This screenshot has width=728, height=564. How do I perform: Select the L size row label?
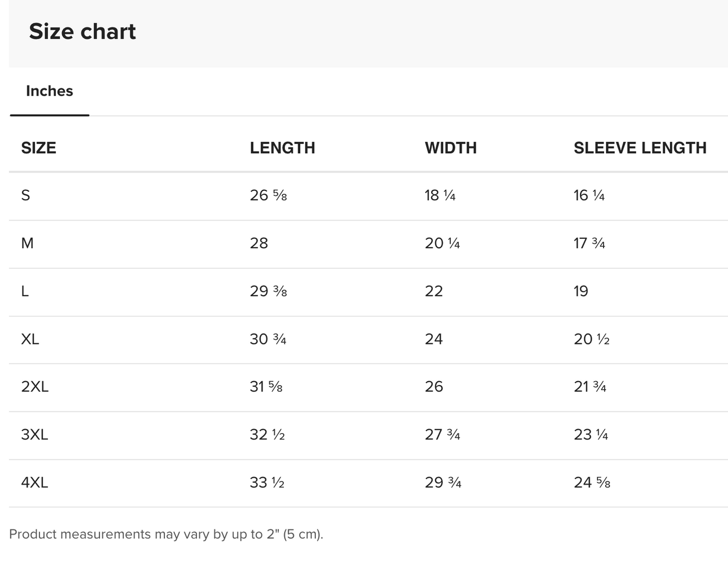[25, 291]
